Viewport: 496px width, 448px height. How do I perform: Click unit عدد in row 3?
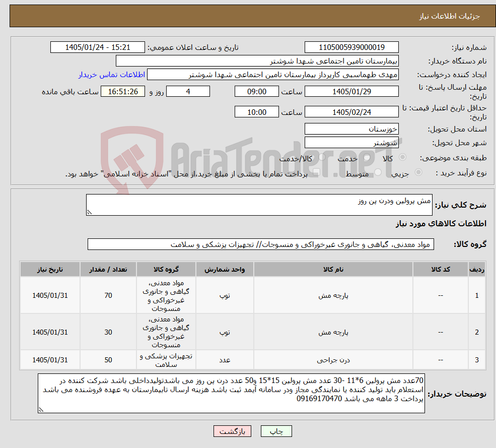coord(225,360)
